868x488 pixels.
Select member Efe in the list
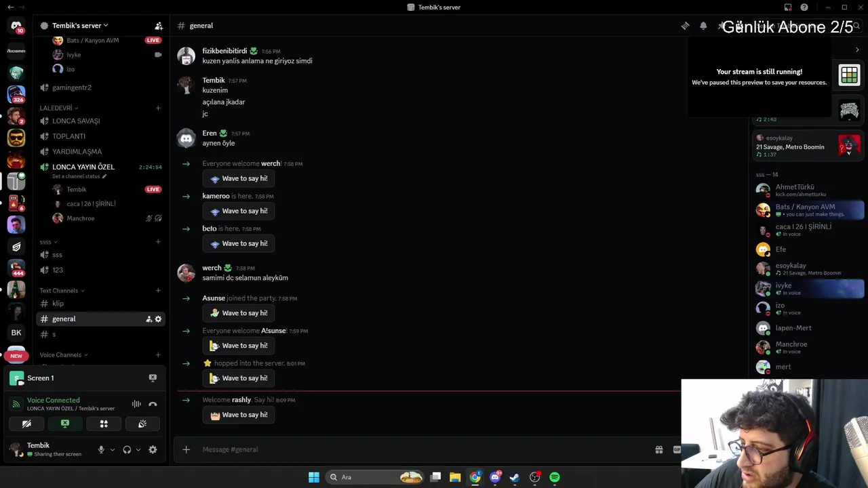pyautogui.click(x=808, y=249)
